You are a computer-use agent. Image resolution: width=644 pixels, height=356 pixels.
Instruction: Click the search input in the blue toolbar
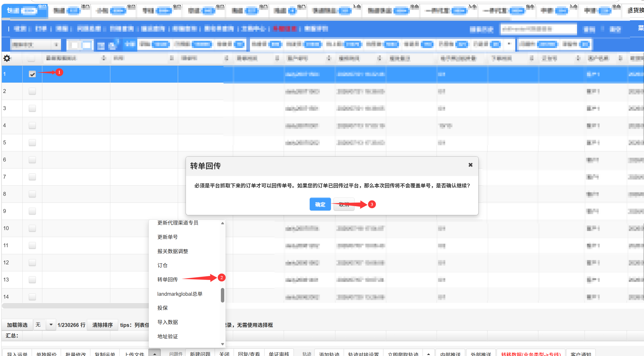[539, 29]
